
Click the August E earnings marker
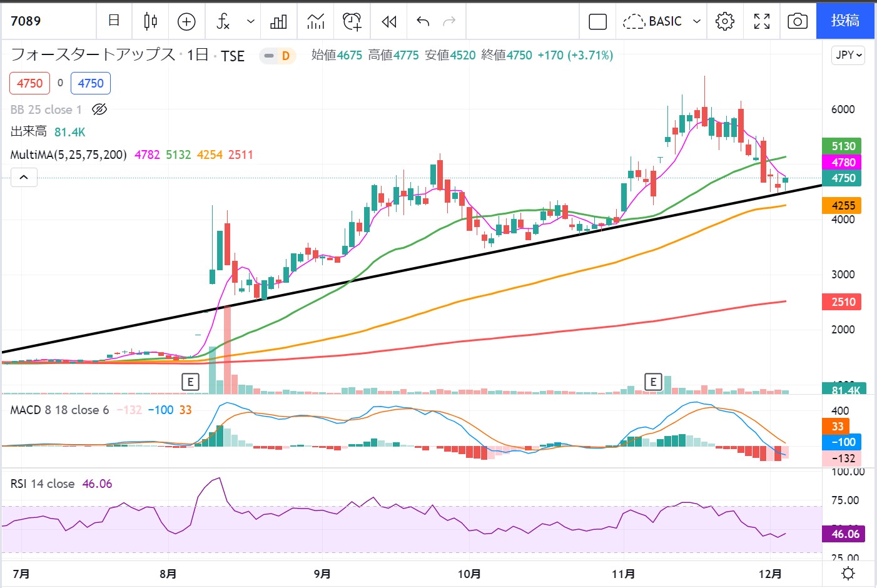coord(190,382)
